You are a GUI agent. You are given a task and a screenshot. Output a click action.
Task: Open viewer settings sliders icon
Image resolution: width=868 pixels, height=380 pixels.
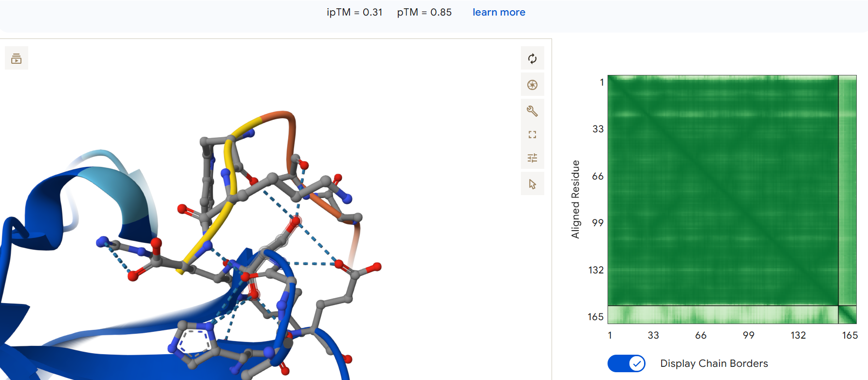[532, 158]
